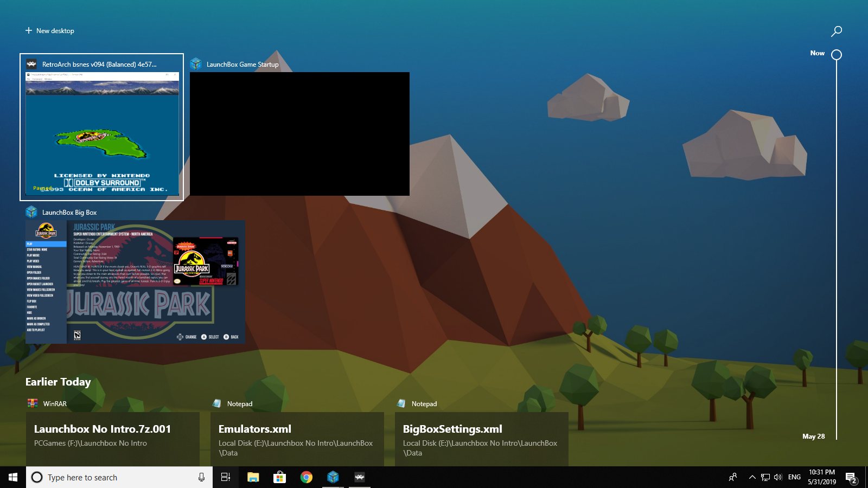Click the network icon in the system tray
Viewport: 868px width, 488px height.
[x=765, y=477]
